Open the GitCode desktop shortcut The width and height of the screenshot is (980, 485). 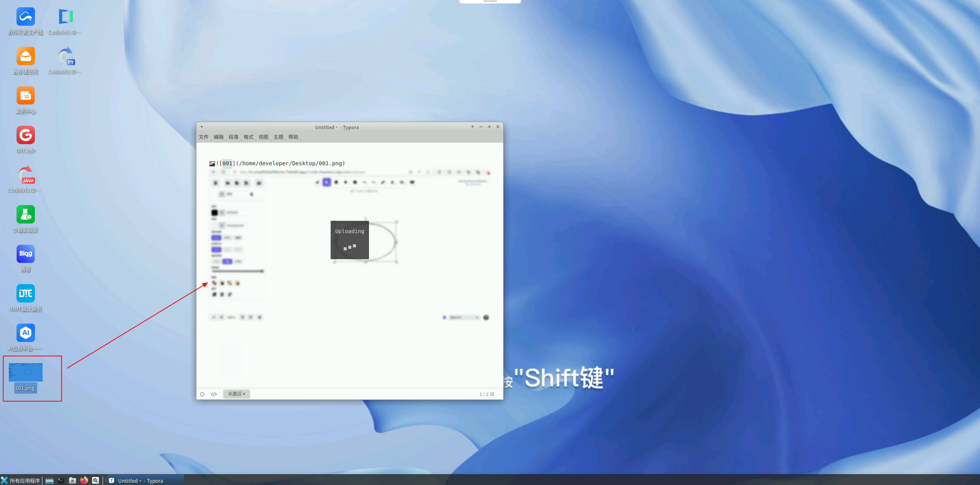(26, 136)
